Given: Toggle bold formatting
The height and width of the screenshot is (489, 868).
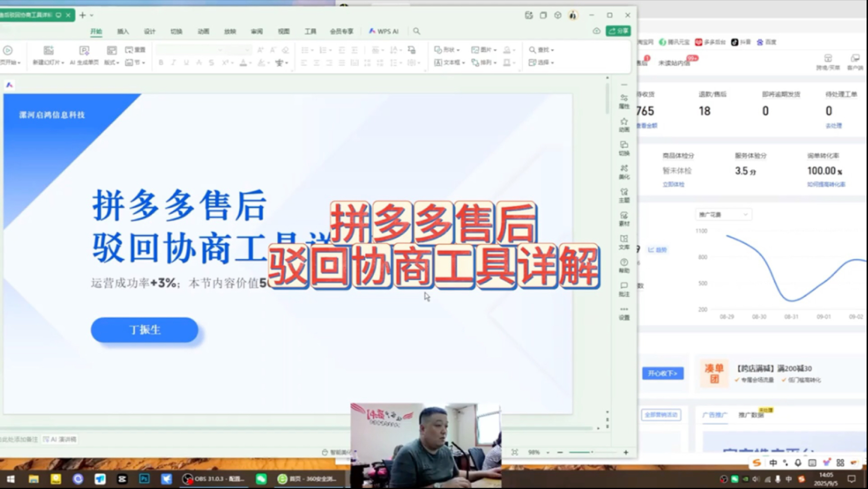Looking at the screenshot, I should tap(161, 63).
